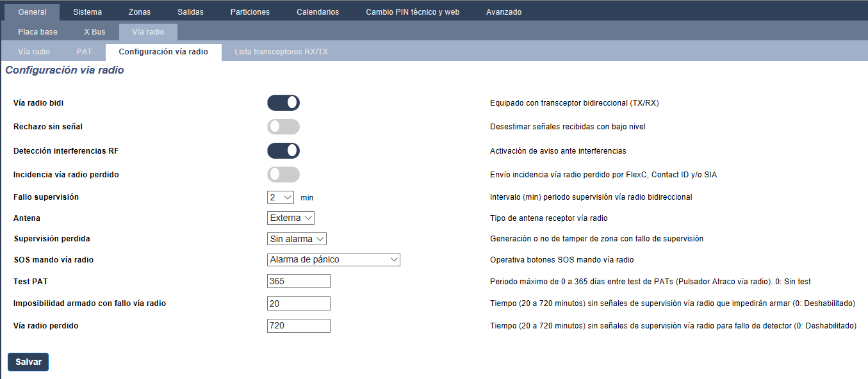Open Cambio PIN técnico y web tab

[x=413, y=12]
